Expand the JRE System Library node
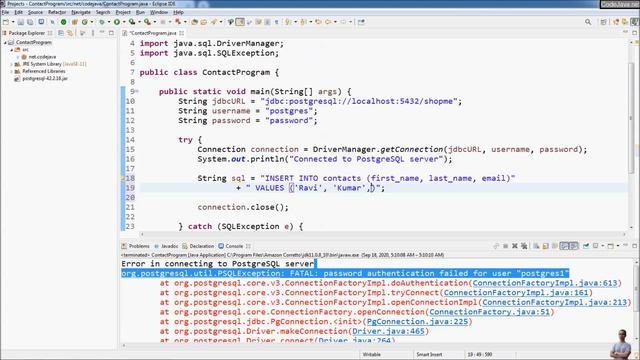The height and width of the screenshot is (360, 640). click(12, 64)
